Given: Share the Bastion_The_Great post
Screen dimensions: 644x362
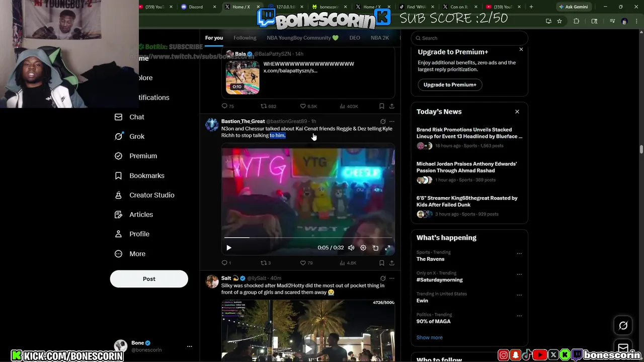Looking at the screenshot, I should click(x=392, y=263).
